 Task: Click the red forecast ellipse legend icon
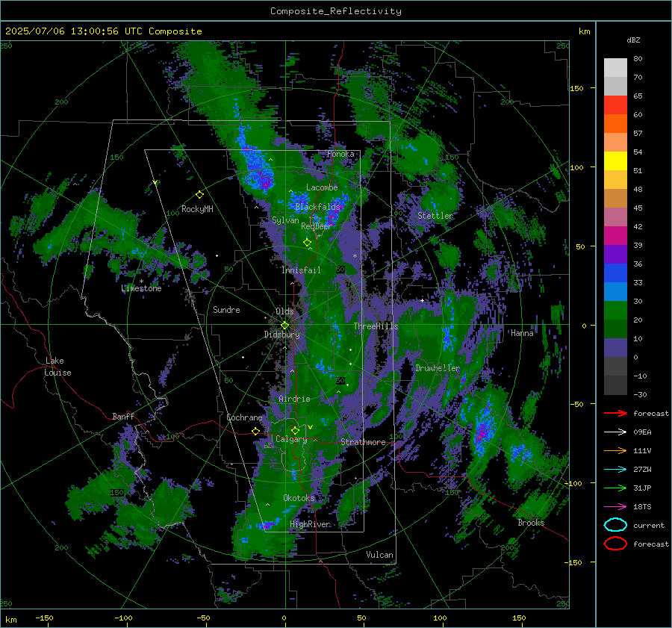(x=615, y=544)
